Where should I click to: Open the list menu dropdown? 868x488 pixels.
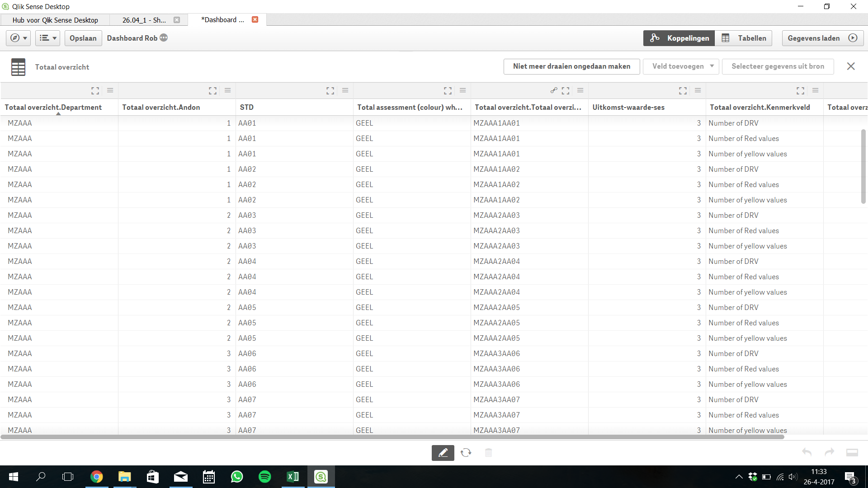[x=47, y=38]
